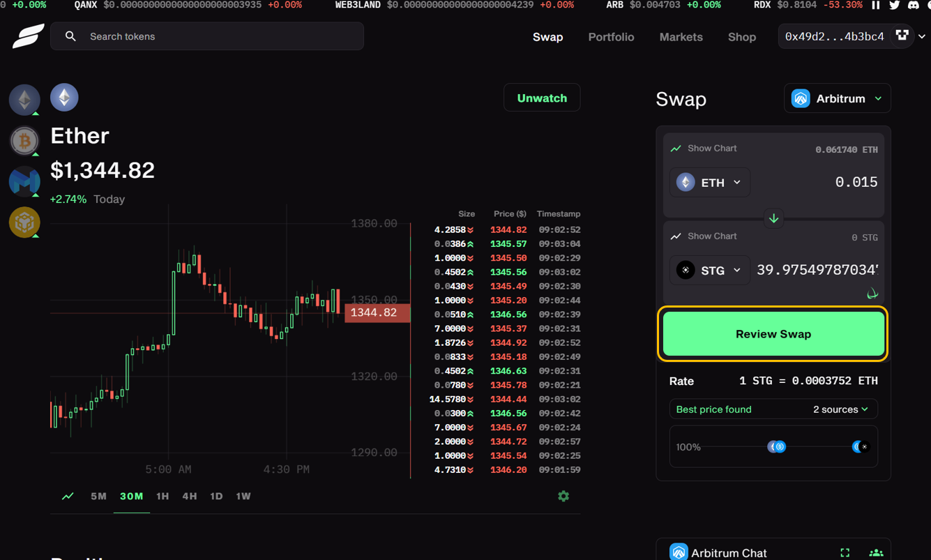Click the Size column header
The width and height of the screenshot is (931, 560).
[x=467, y=214]
